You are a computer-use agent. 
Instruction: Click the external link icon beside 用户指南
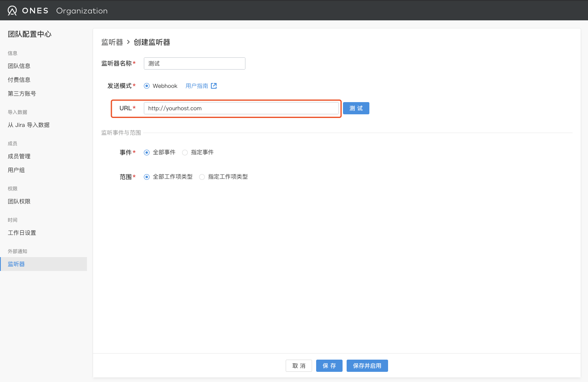[x=214, y=86]
